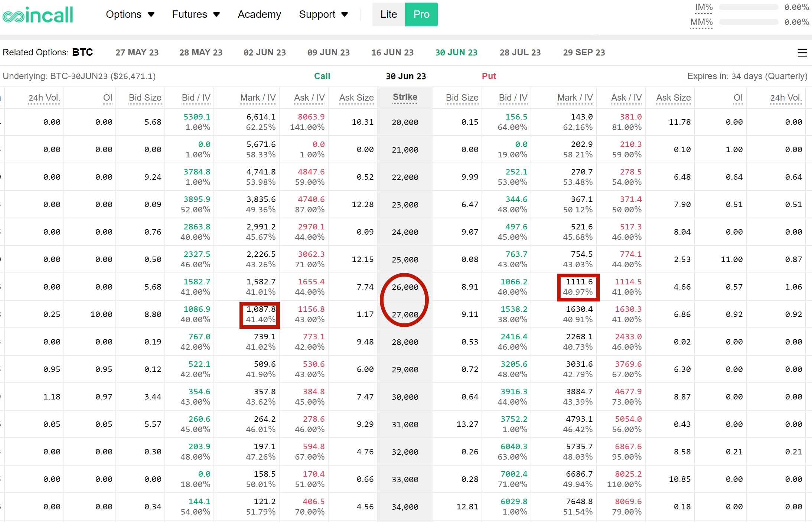Image resolution: width=812 pixels, height=522 pixels.
Task: Select the 27 MAY 23 expiry tab
Action: tap(137, 53)
